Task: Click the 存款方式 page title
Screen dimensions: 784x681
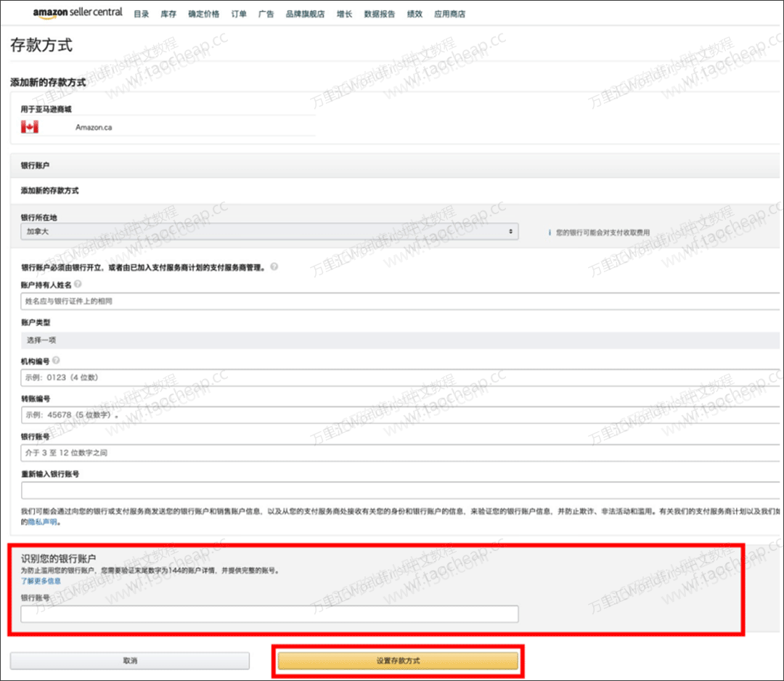Action: (41, 45)
